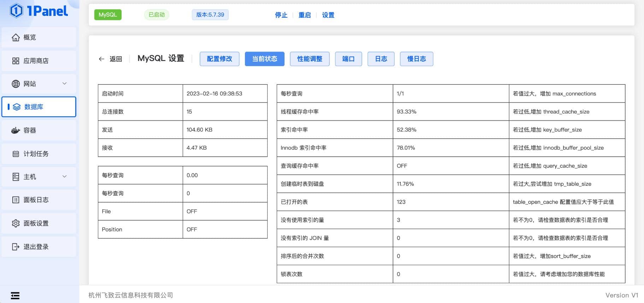Collapse the sidebar with the fold icon

15,296
